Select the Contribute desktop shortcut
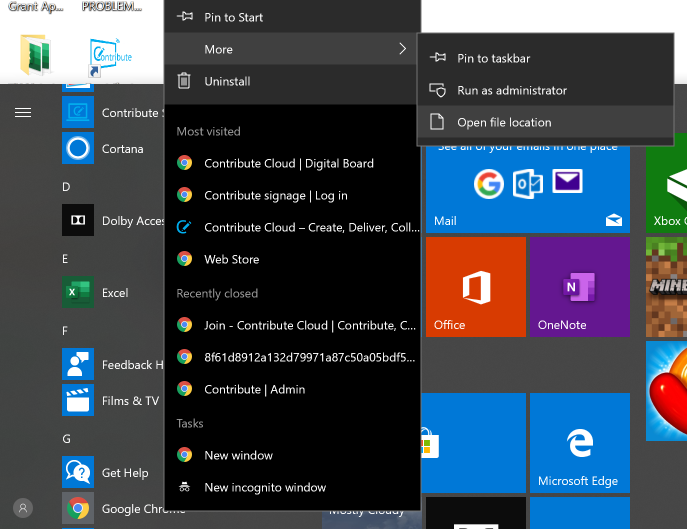 pos(110,57)
